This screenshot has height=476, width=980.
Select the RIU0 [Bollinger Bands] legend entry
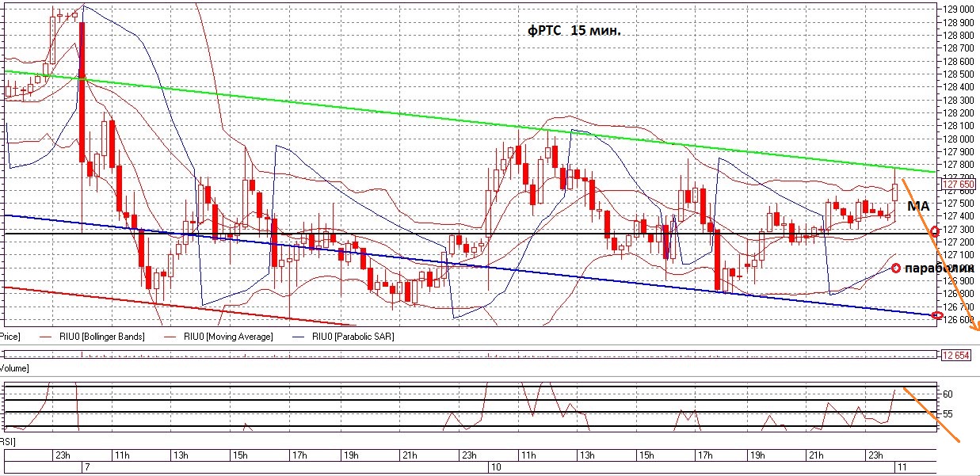click(x=101, y=337)
